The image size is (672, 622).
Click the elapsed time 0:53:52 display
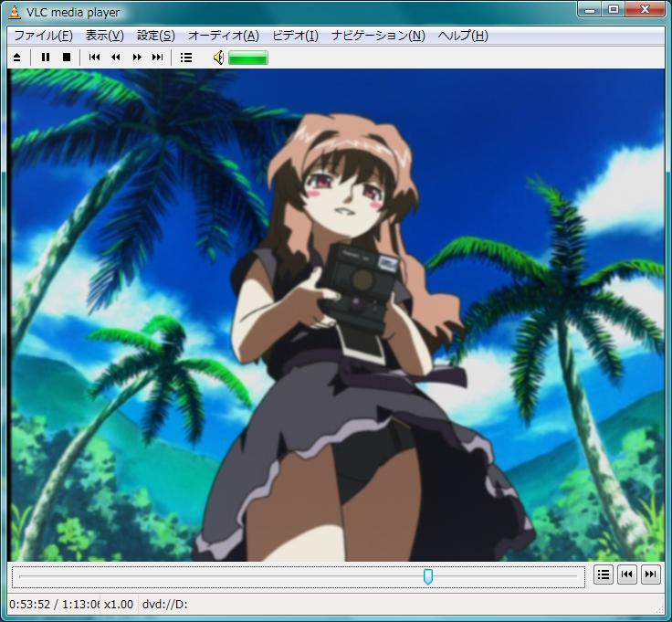29,605
